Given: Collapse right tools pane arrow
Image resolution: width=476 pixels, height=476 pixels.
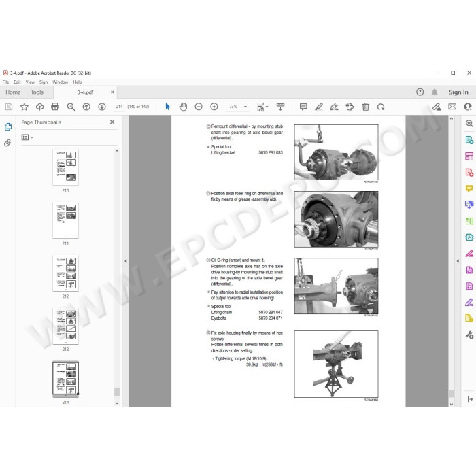Looking at the screenshot, I should pos(458,260).
